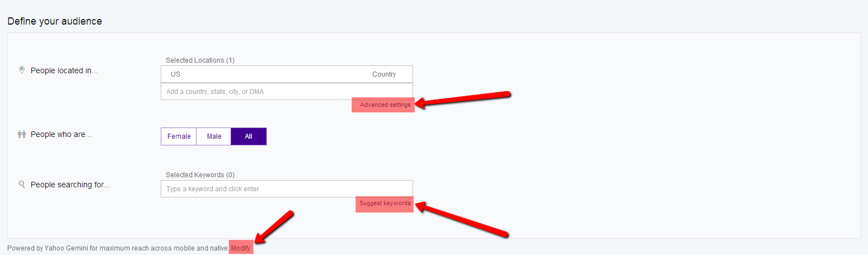
Task: Click Modify next to Yahoo Gemini text
Action: (x=241, y=248)
